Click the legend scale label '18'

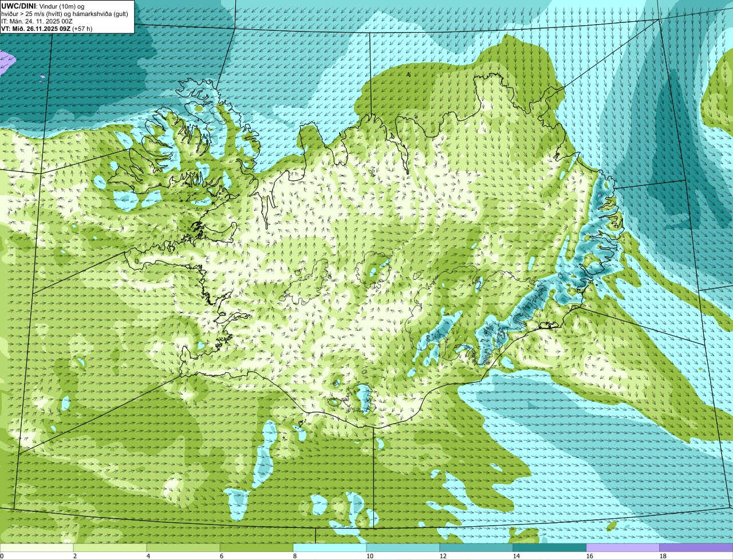663,556
